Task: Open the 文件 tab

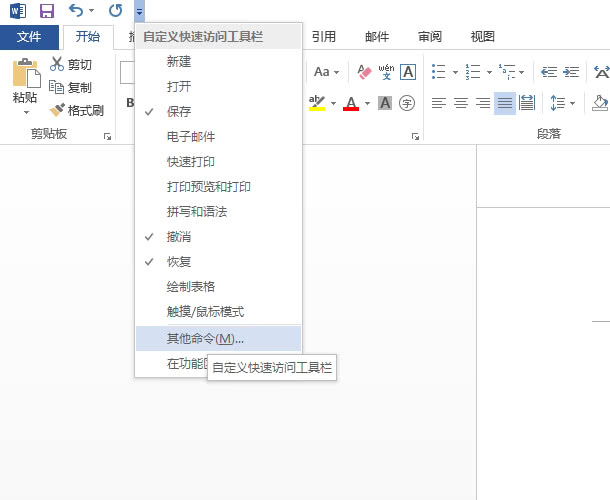Action: (29, 37)
